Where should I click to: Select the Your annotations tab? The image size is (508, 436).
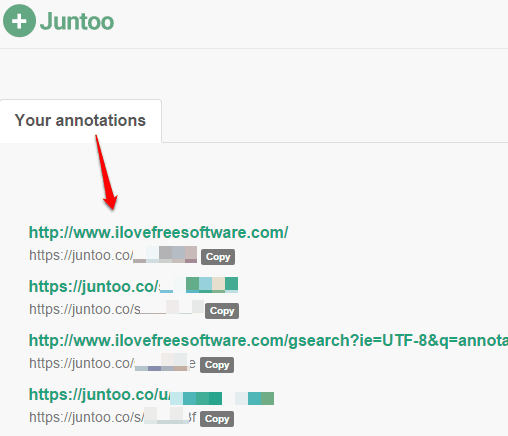click(81, 121)
